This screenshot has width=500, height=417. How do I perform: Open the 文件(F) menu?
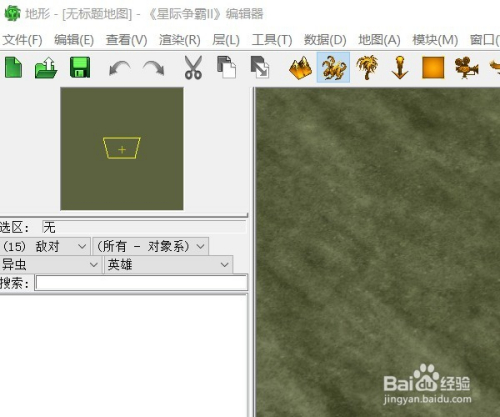click(22, 40)
